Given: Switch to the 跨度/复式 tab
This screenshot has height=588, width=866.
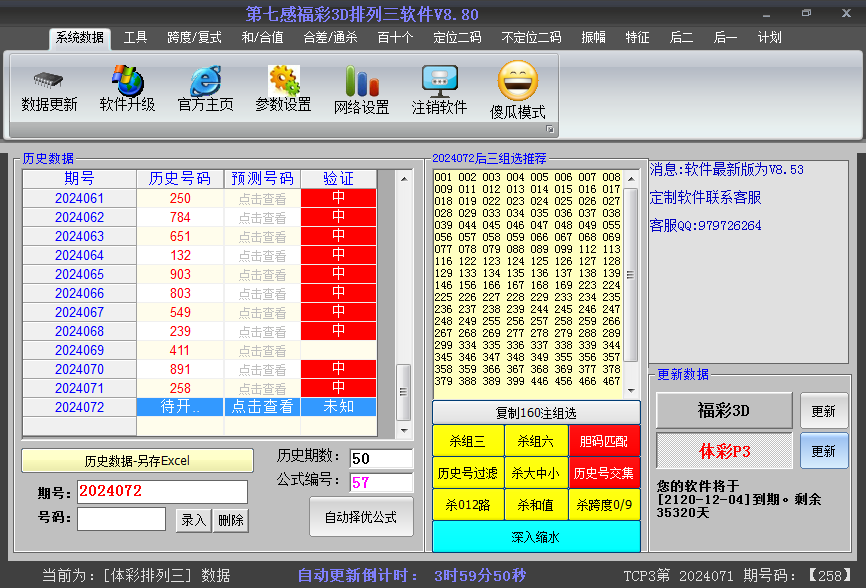Looking at the screenshot, I should pos(194,38).
